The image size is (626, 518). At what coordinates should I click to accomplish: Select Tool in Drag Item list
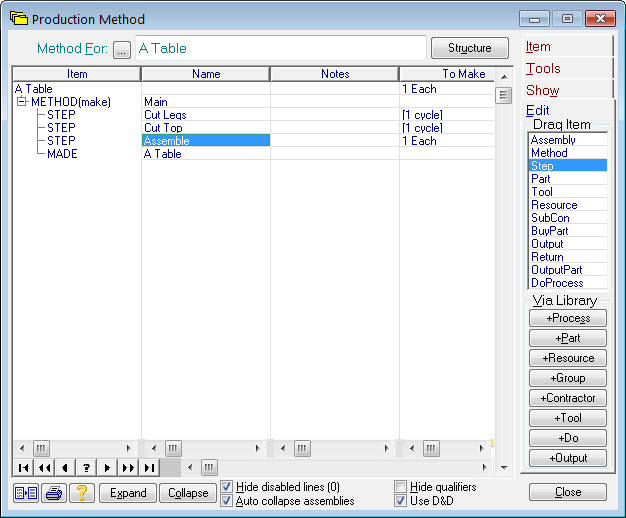pos(568,192)
